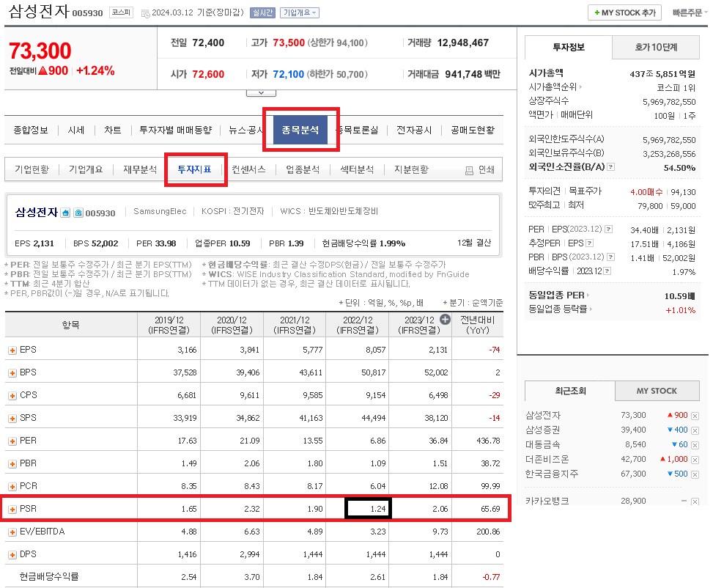Open 시가총액순위 link
This screenshot has width=713, height=588.
coord(555,87)
